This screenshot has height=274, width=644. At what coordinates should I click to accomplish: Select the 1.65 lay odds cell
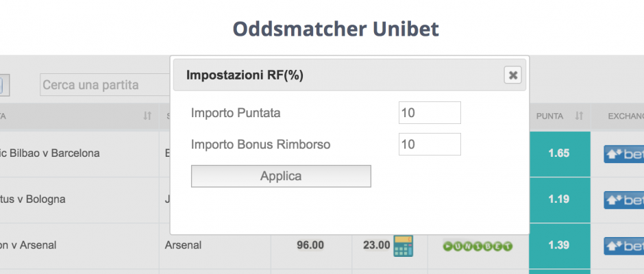click(560, 153)
